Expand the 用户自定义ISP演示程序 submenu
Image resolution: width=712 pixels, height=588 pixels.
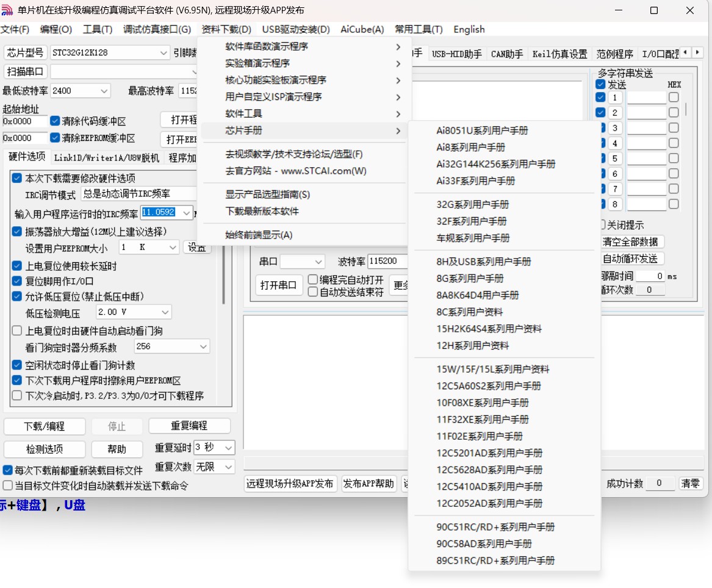(x=303, y=97)
